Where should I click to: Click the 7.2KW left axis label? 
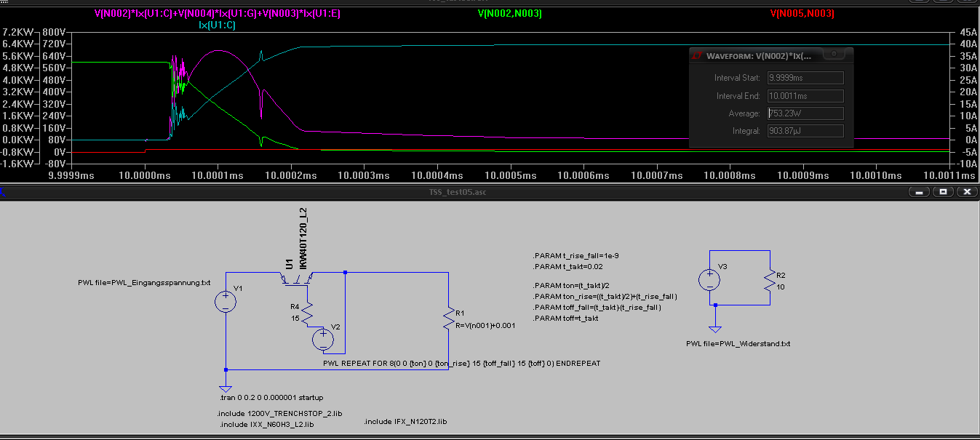pos(17,33)
